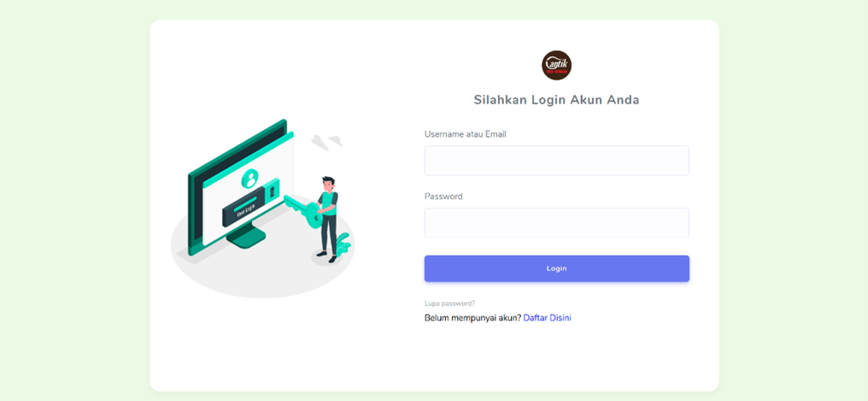Click the round Cantik logo
Image resolution: width=868 pixels, height=401 pixels.
click(556, 65)
